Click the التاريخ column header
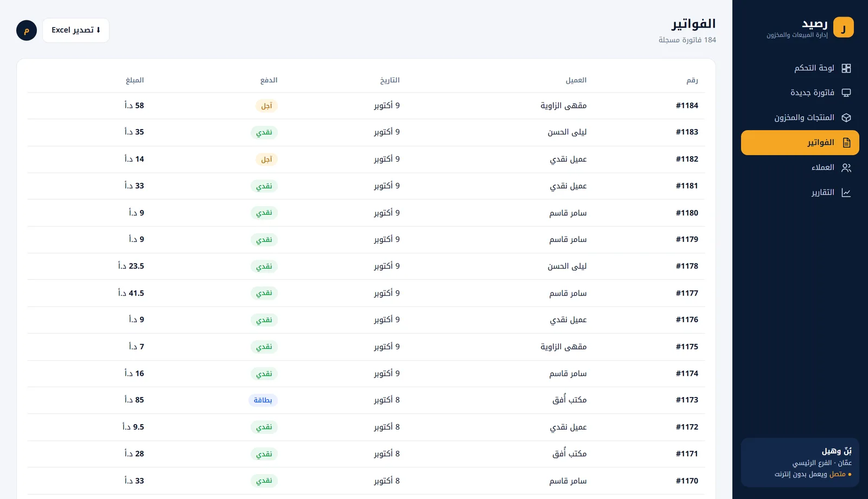The height and width of the screenshot is (499, 868). pos(390,80)
